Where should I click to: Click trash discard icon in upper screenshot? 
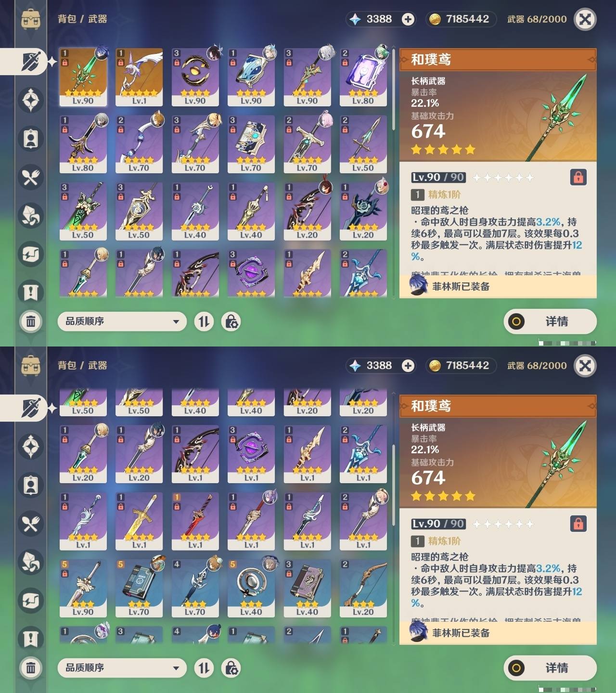pyautogui.click(x=31, y=321)
